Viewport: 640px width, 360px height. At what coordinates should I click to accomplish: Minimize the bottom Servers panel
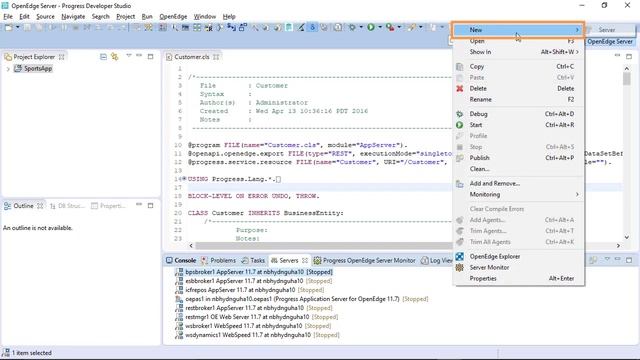pos(618,259)
